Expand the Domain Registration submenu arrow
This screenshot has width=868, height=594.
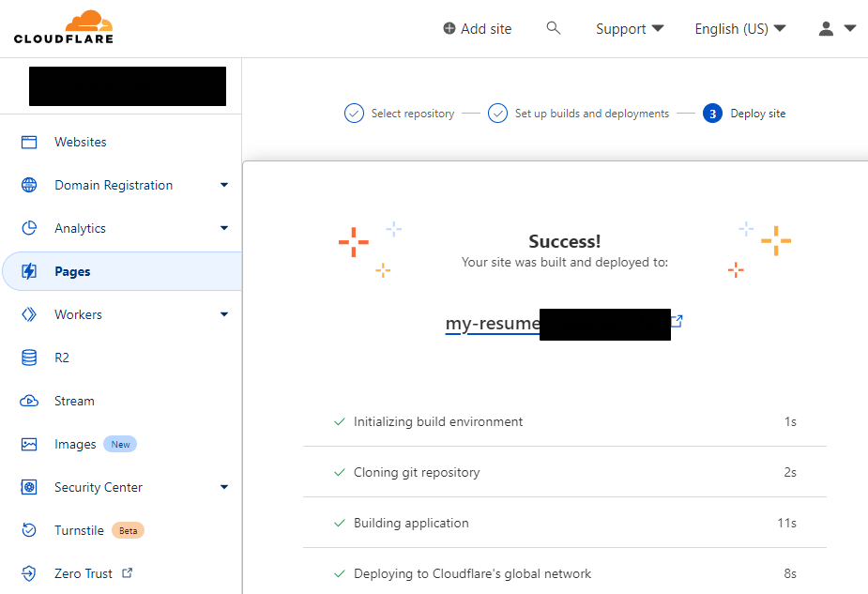pyautogui.click(x=224, y=186)
